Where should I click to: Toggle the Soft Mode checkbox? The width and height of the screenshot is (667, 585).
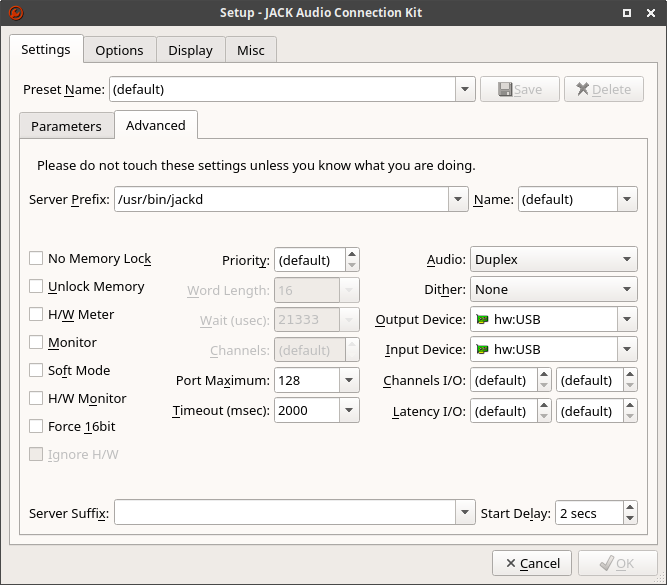point(36,371)
